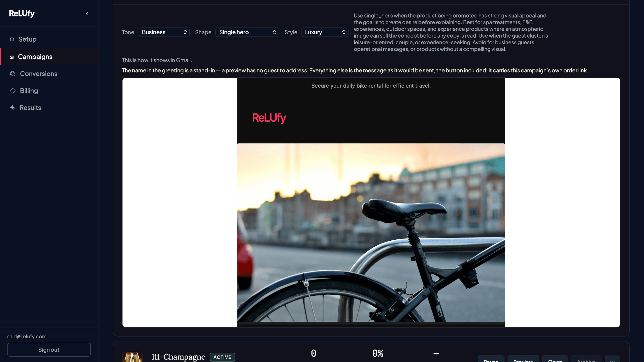Open the Style dropdown showing Luxury
The width and height of the screenshot is (644, 362).
[x=325, y=32]
